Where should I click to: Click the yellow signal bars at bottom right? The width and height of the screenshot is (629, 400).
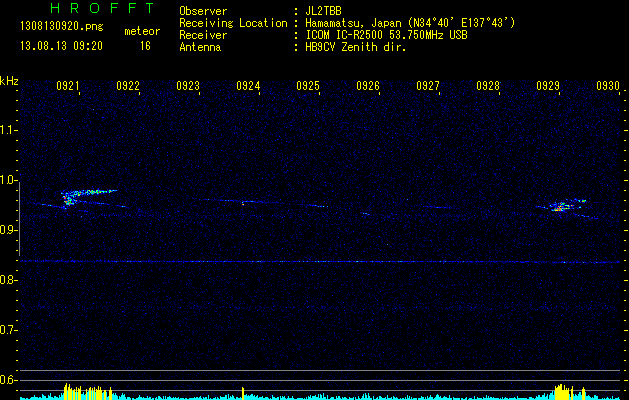pos(568,390)
